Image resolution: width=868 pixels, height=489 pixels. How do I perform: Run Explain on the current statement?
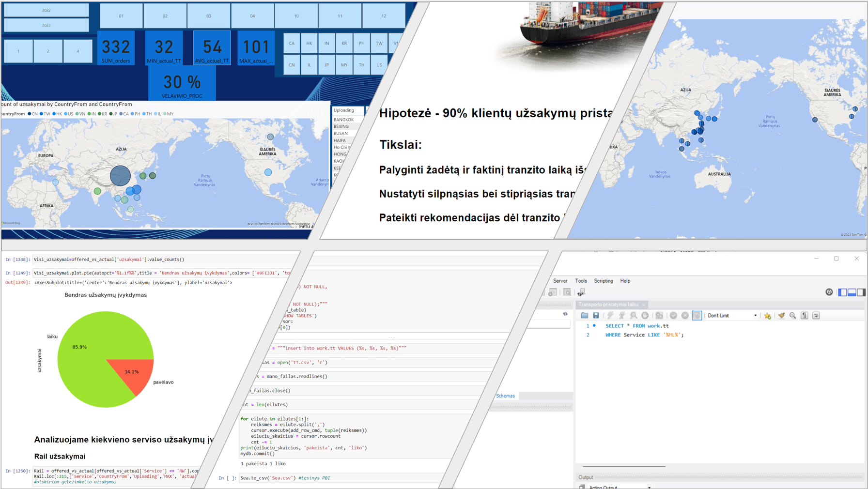click(x=634, y=316)
